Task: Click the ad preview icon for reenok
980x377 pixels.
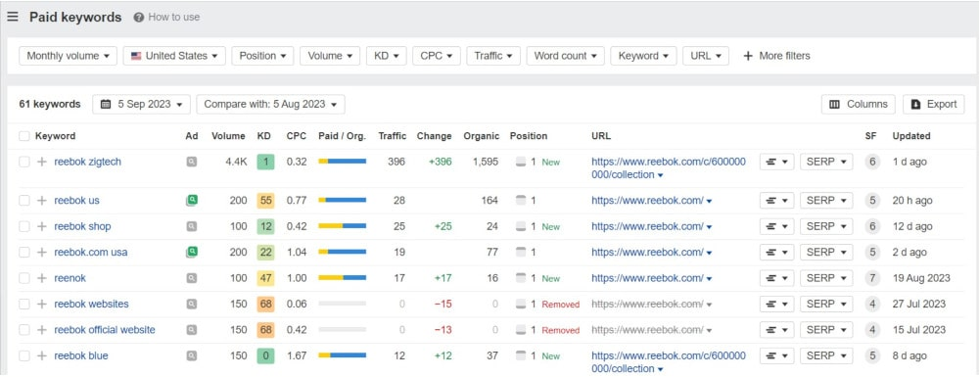Action: [191, 278]
